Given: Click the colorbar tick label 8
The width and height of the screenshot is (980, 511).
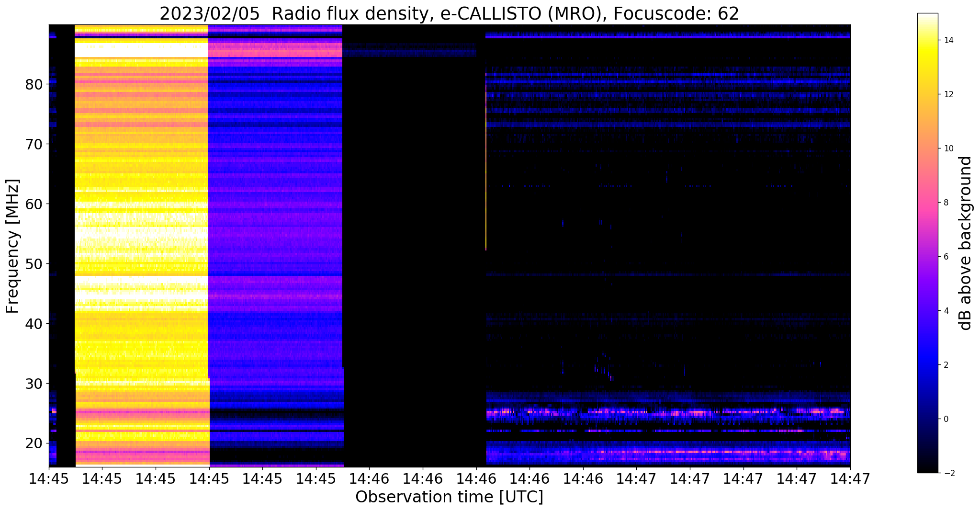Looking at the screenshot, I should tap(945, 203).
